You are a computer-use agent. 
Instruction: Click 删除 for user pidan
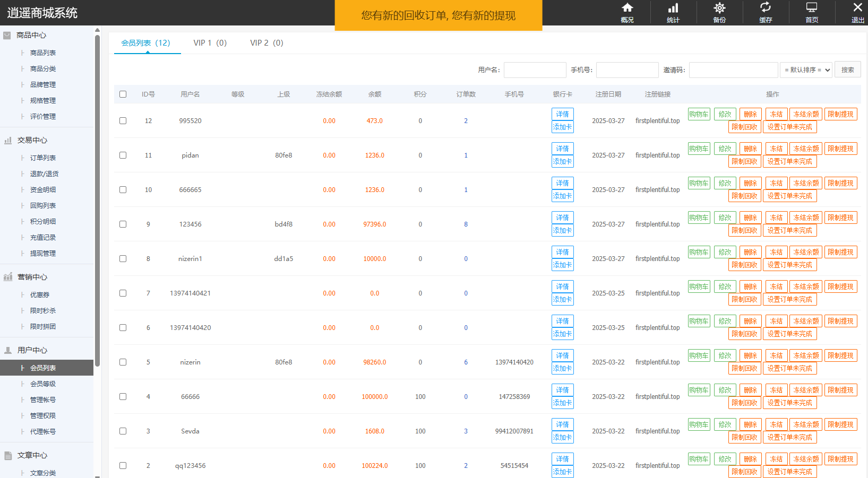pyautogui.click(x=750, y=149)
